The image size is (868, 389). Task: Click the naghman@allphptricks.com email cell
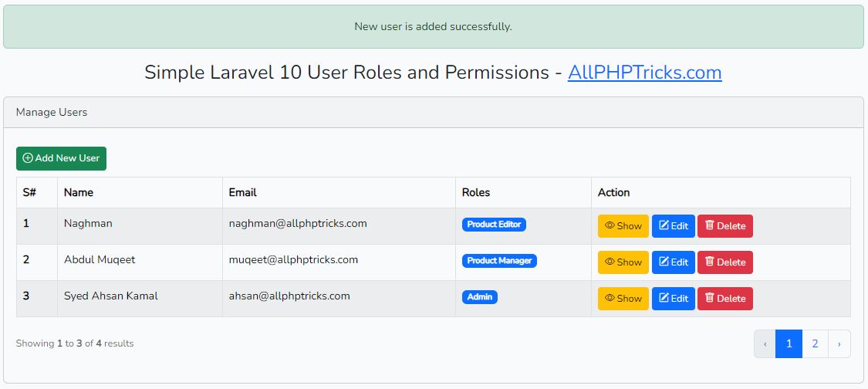coord(339,226)
